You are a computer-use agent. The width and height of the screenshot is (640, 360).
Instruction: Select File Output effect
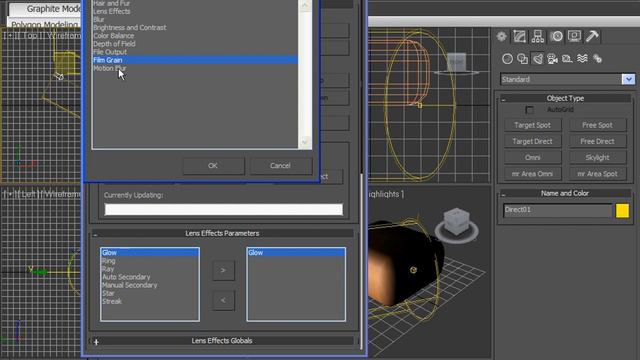point(110,52)
